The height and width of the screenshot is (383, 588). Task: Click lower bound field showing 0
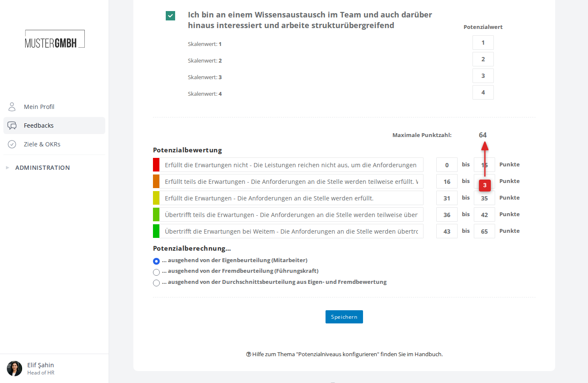coord(447,165)
